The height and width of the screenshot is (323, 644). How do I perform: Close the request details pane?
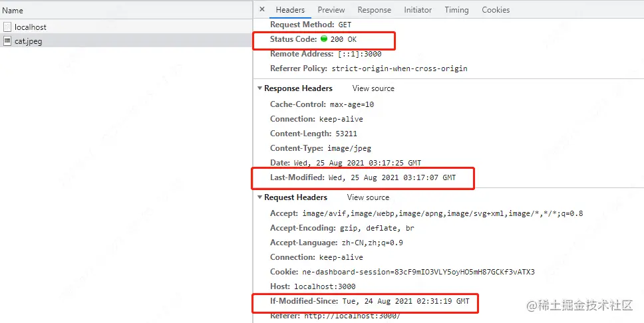tap(262, 9)
